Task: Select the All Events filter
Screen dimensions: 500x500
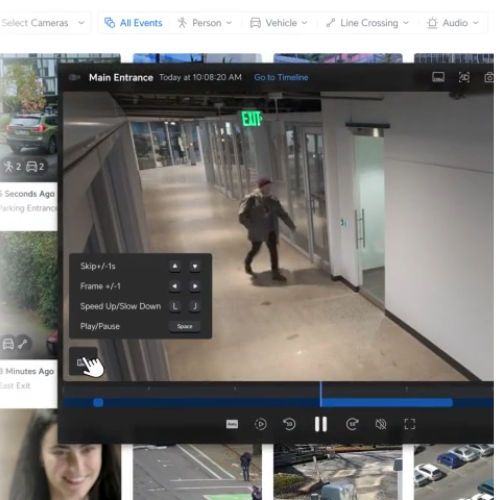Action: (133, 23)
